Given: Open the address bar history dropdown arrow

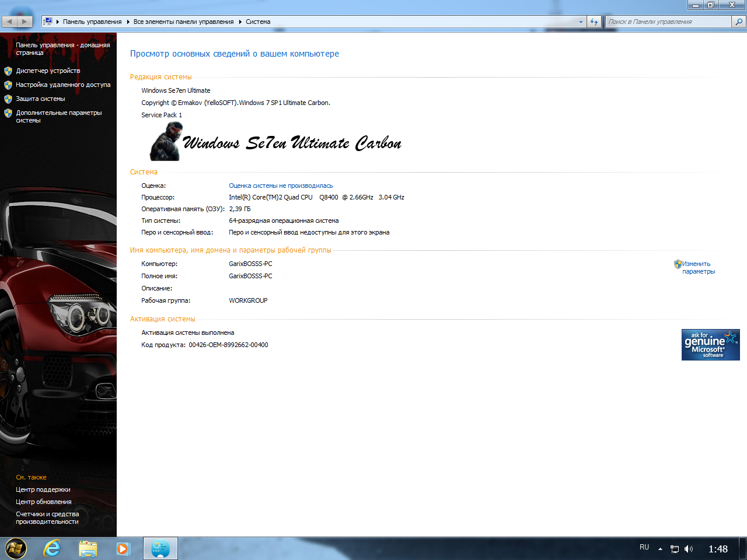Looking at the screenshot, I should (581, 22).
